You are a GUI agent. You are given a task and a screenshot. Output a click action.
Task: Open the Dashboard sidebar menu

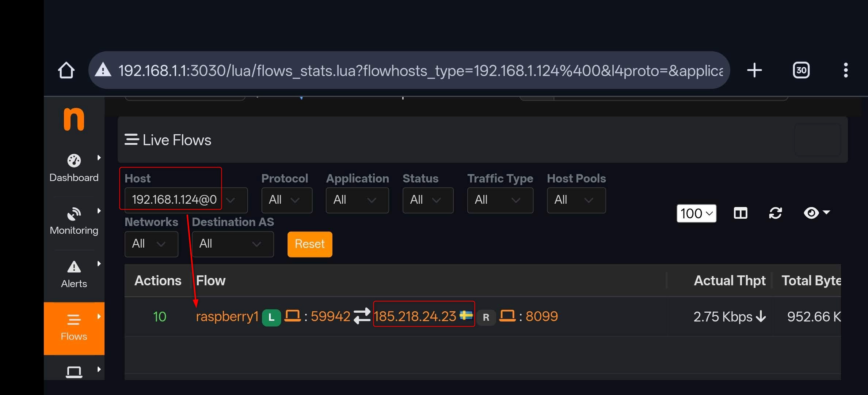coord(74,168)
